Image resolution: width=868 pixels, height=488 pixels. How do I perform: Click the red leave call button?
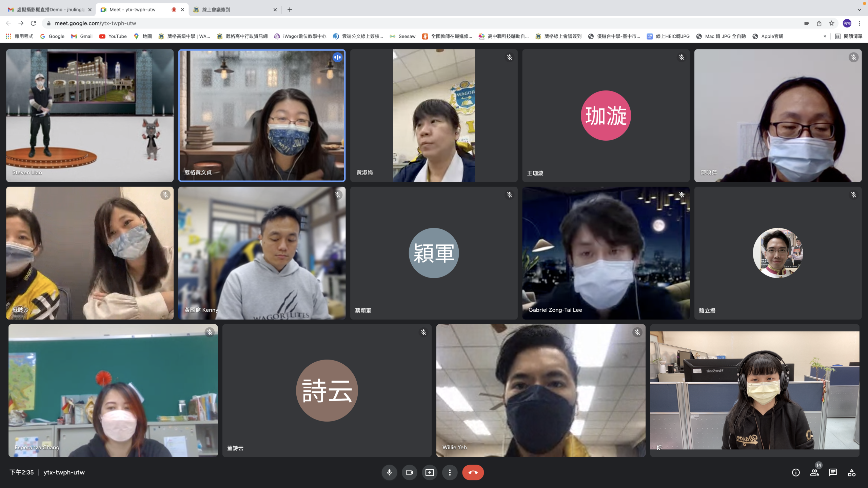point(473,472)
